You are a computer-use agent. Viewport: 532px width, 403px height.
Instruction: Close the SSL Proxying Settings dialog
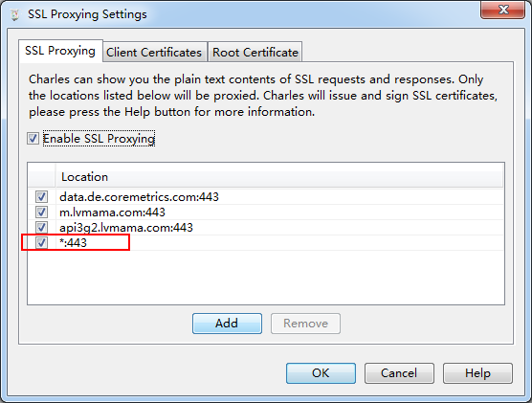tap(503, 10)
